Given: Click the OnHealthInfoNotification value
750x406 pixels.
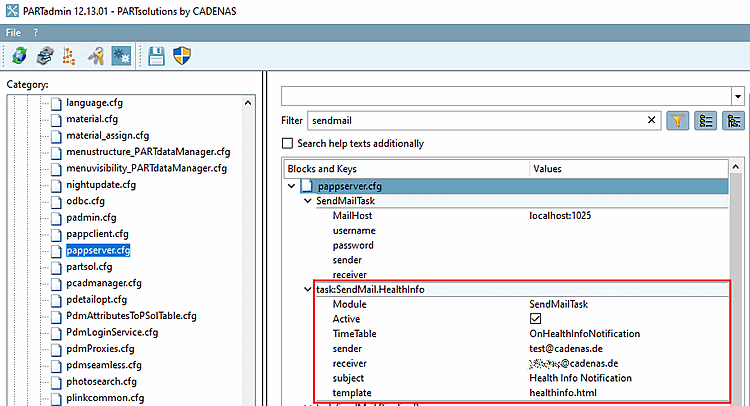Looking at the screenshot, I should click(x=585, y=334).
